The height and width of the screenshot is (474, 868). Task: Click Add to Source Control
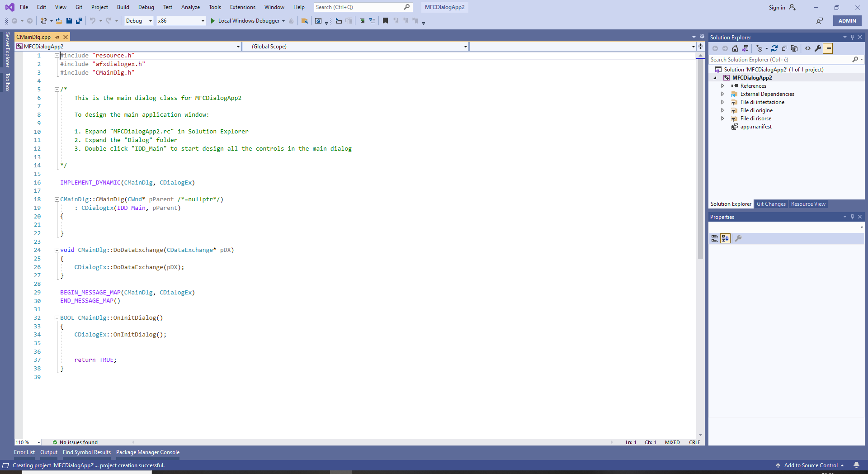click(x=811, y=465)
